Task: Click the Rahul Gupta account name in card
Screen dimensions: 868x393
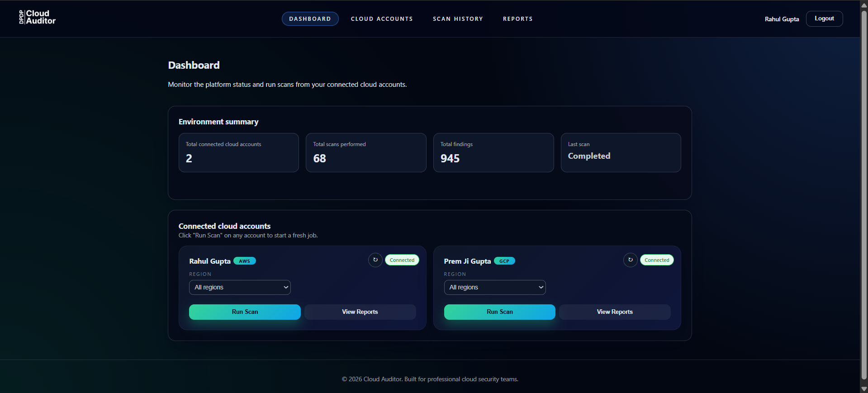Action: pyautogui.click(x=210, y=261)
